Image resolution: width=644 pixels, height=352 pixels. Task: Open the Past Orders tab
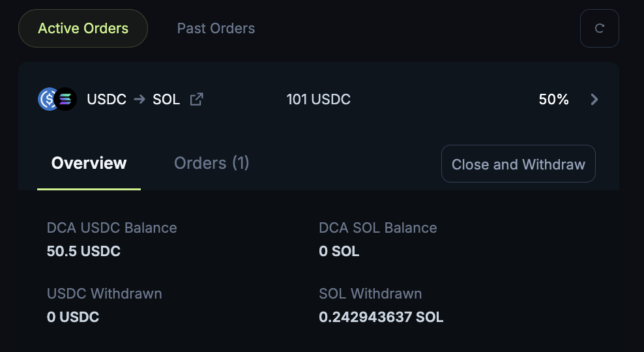216,29
